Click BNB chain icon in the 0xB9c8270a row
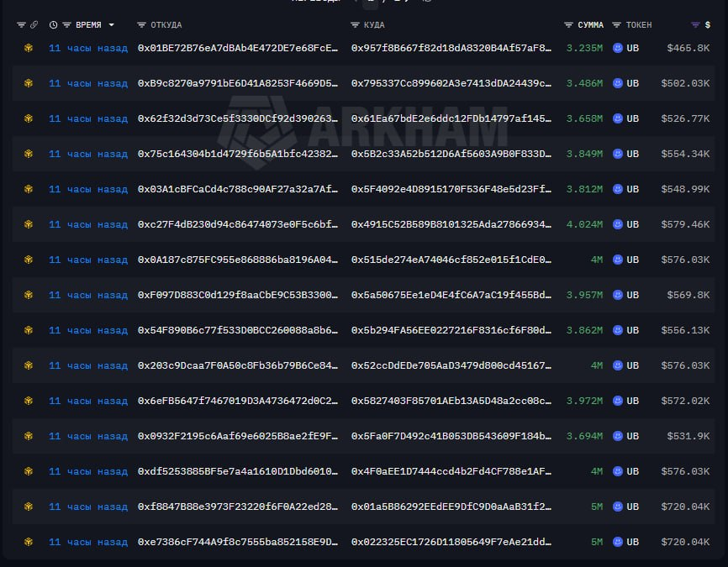This screenshot has height=567, width=728. [x=29, y=83]
